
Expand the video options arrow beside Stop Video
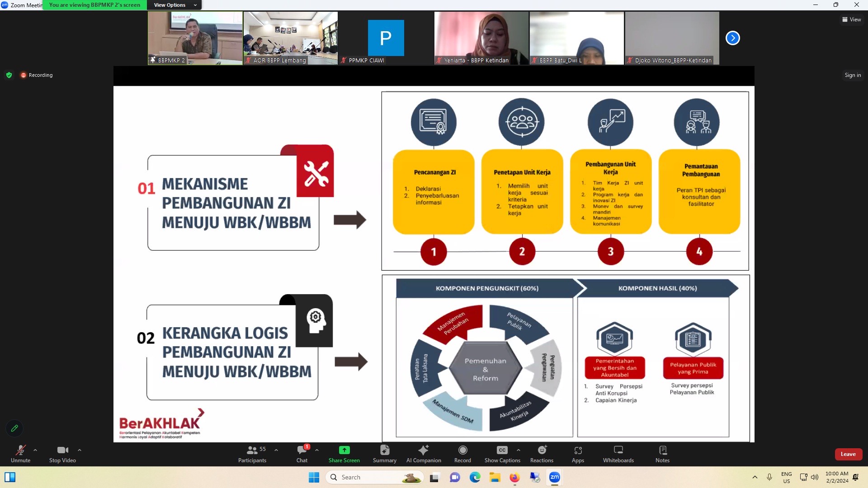80,450
